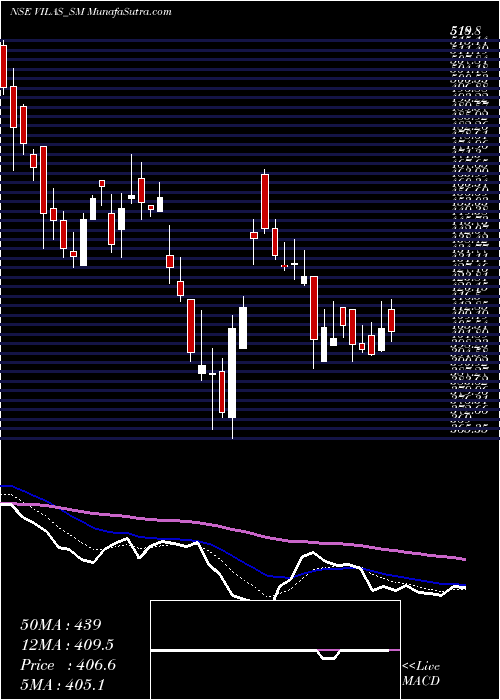
Task: Click the last red candlestick on the right
Action: 392,320
